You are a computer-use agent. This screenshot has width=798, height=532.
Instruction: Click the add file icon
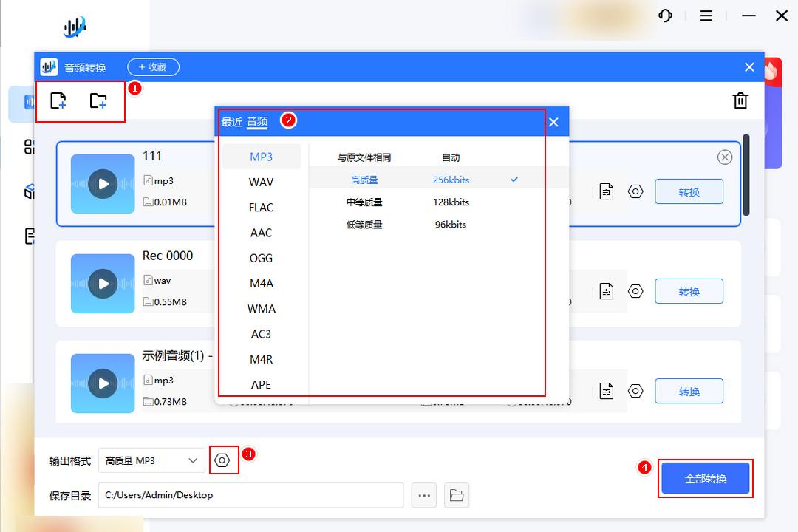pyautogui.click(x=58, y=101)
